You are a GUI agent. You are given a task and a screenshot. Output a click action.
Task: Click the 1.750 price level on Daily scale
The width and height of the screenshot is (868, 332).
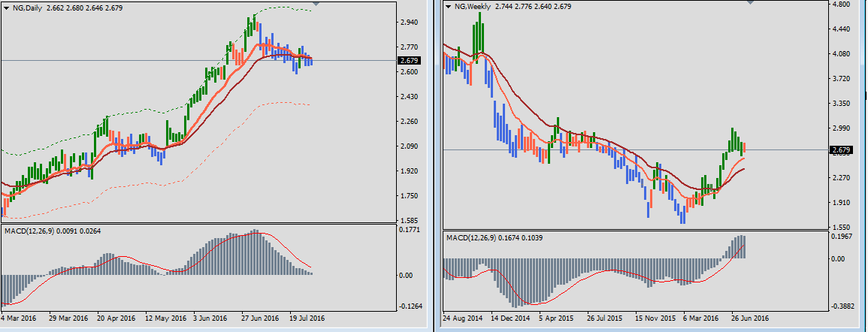[410, 197]
